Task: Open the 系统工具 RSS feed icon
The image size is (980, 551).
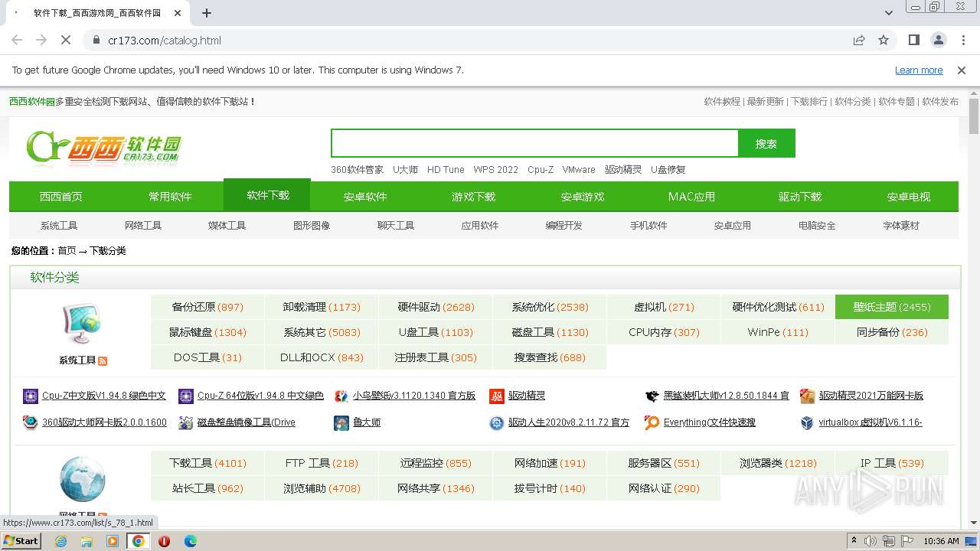Action: [103, 360]
